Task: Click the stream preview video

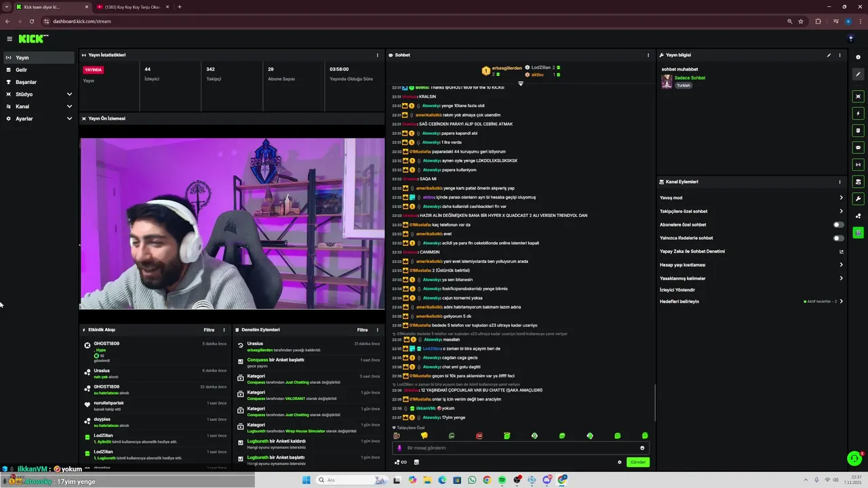Action: click(x=232, y=224)
